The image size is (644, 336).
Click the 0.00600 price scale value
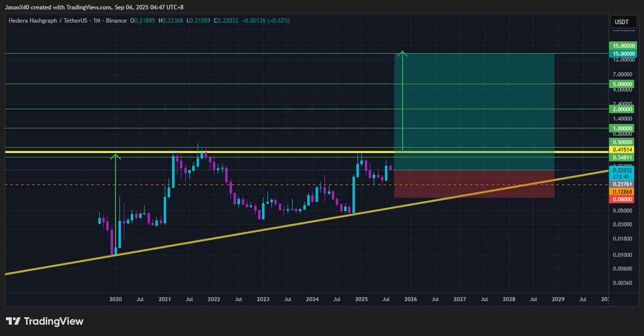[x=623, y=269]
